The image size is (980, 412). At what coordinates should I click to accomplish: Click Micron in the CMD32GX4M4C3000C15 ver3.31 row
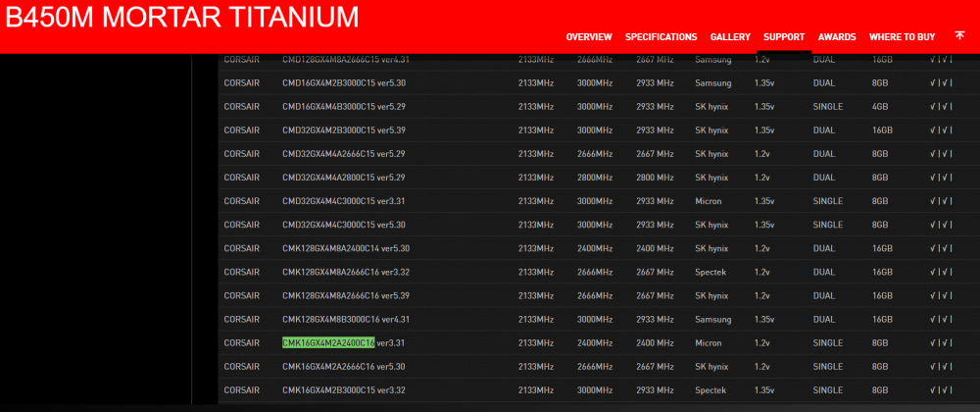[709, 201]
